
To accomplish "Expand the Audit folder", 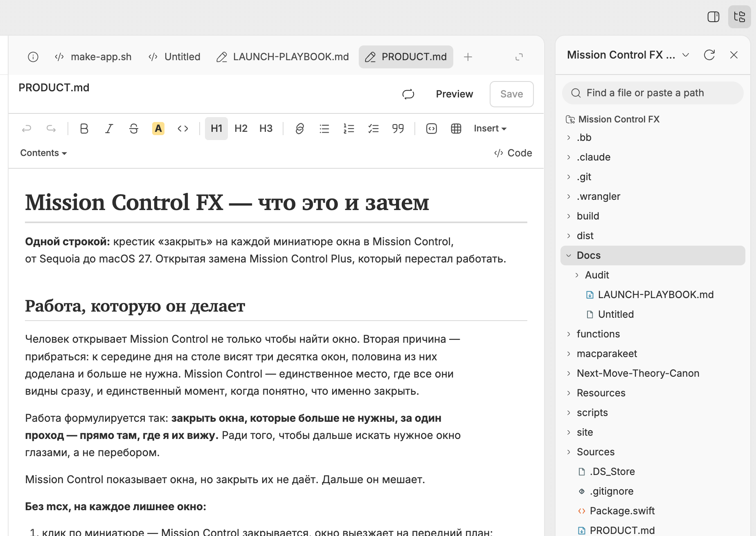I will [x=577, y=275].
